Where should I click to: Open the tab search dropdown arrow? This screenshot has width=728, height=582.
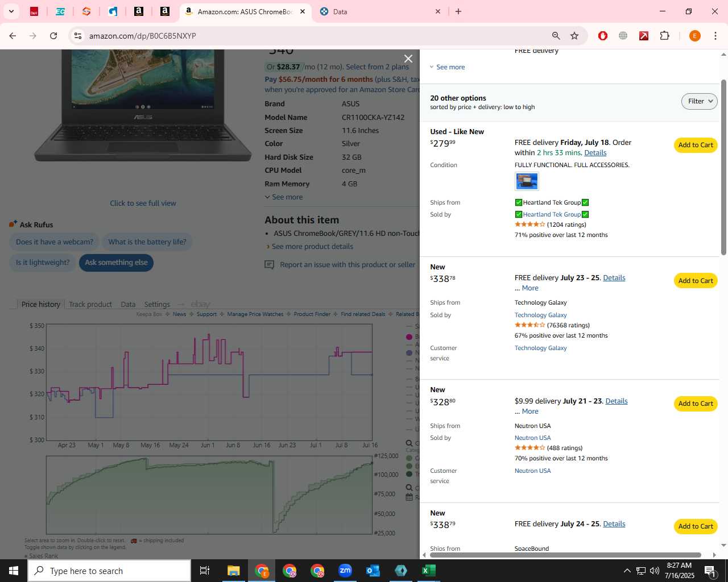click(x=11, y=11)
